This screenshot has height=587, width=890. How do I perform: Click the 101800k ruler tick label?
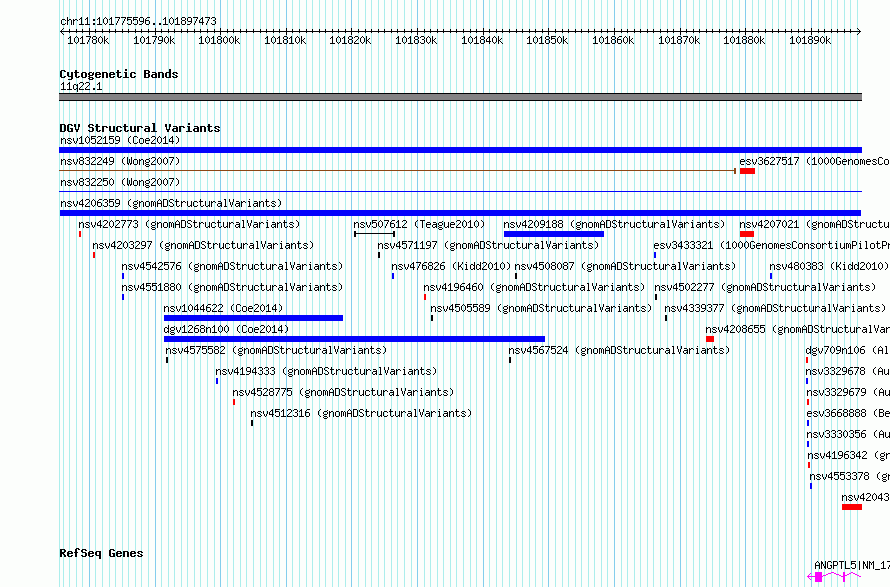[x=219, y=40]
